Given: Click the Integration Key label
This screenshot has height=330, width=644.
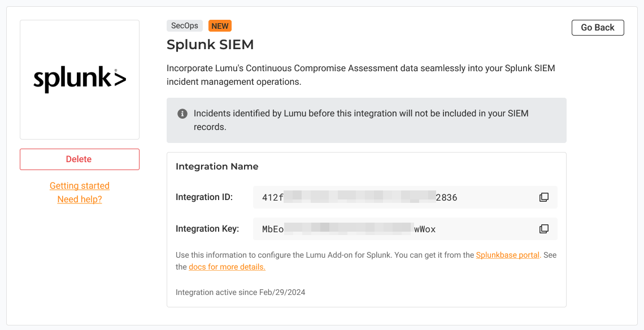Looking at the screenshot, I should coord(207,229).
